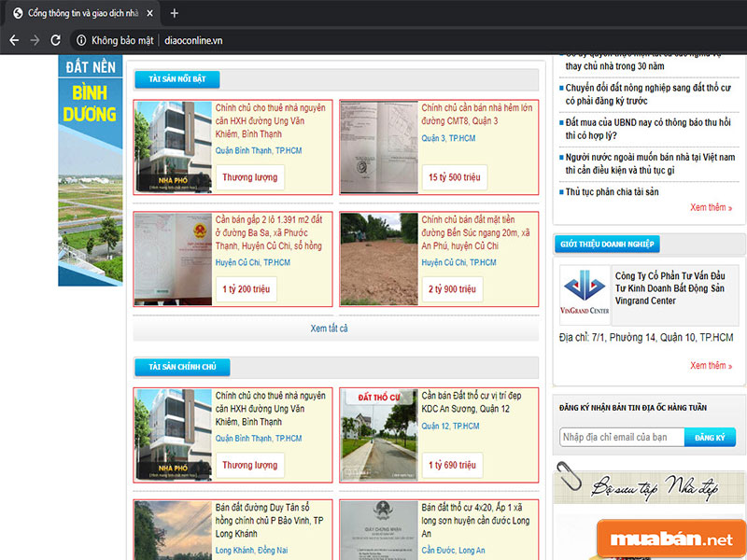Viewport: 747px width, 560px height.
Task: Click the Quận 3, TP.HCM location link
Action: click(x=448, y=138)
